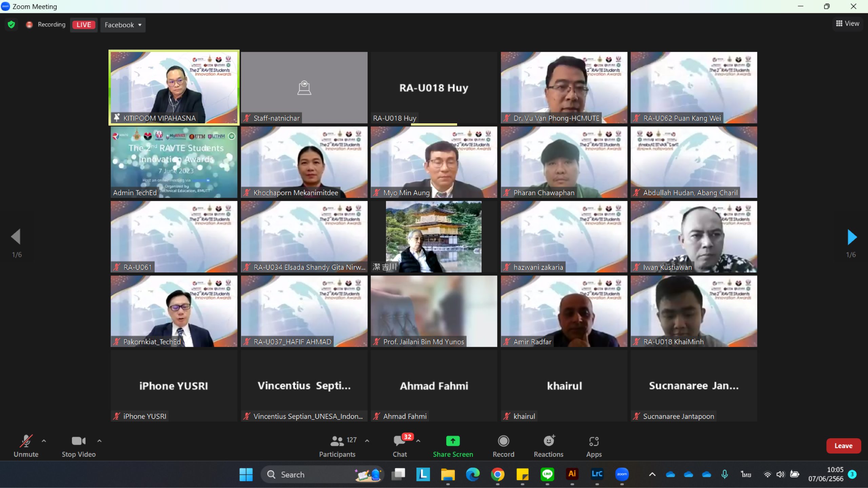Go to next gallery page arrow

click(x=851, y=237)
